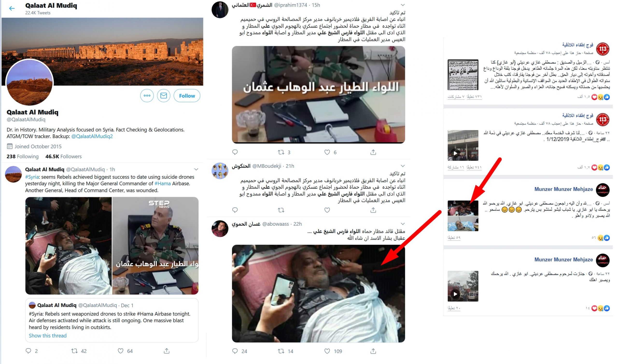Play the Munzer Mehjaze funeral video thumbnail
This screenshot has width=618, height=364.
click(463, 286)
